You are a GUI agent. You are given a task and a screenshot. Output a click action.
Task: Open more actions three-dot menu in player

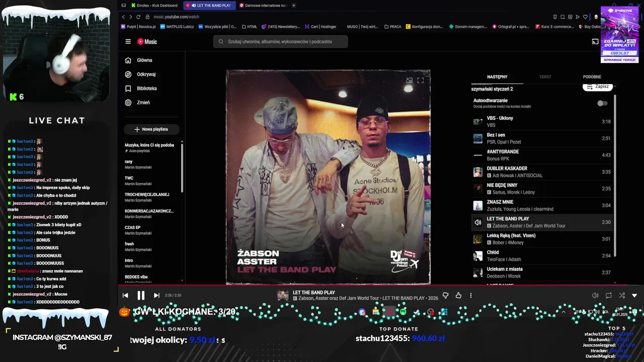(x=471, y=296)
